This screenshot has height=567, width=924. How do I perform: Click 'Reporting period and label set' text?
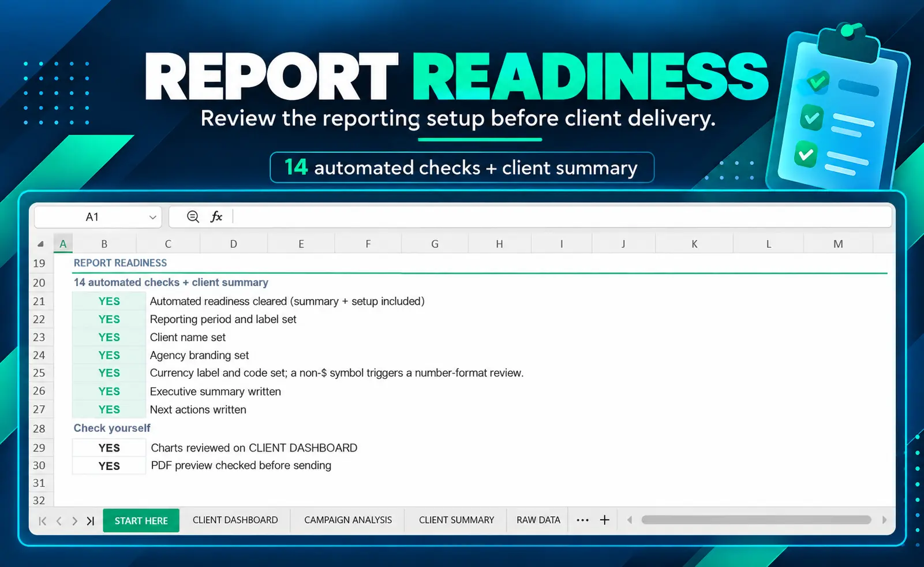coord(223,319)
